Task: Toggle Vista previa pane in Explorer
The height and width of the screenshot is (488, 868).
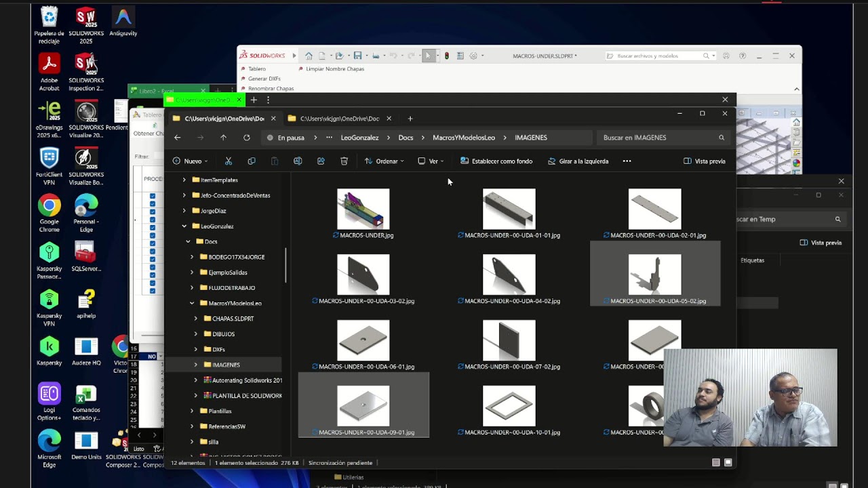Action: [705, 161]
